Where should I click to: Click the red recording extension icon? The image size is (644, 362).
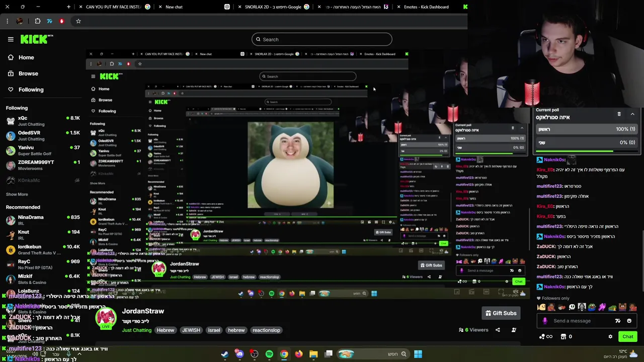pos(61,21)
